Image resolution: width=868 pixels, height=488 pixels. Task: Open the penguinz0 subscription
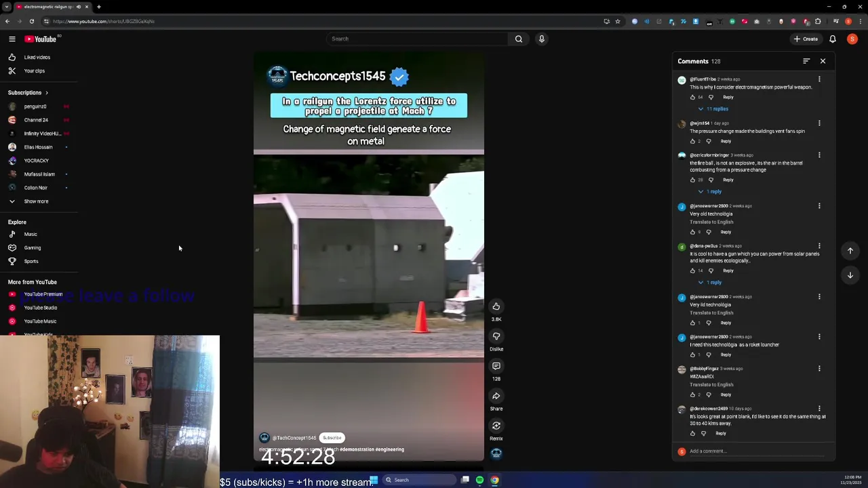39,106
